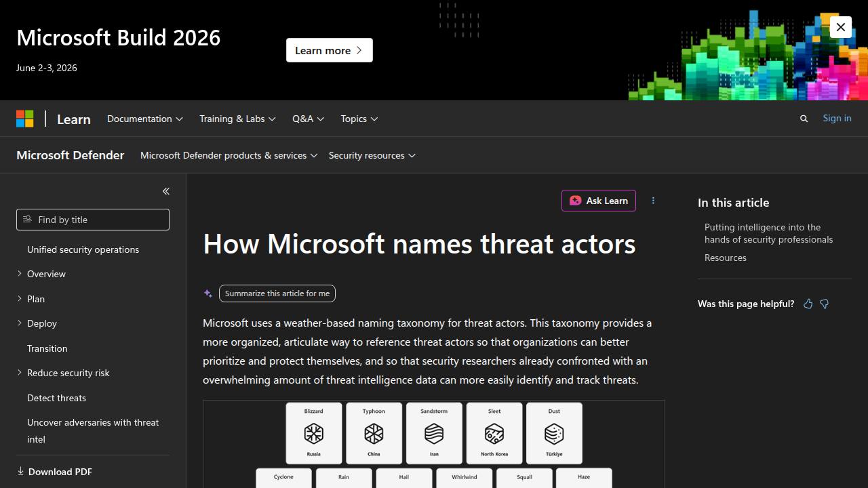Open the Topics dropdown menu
This screenshot has height=488, width=868.
point(359,119)
